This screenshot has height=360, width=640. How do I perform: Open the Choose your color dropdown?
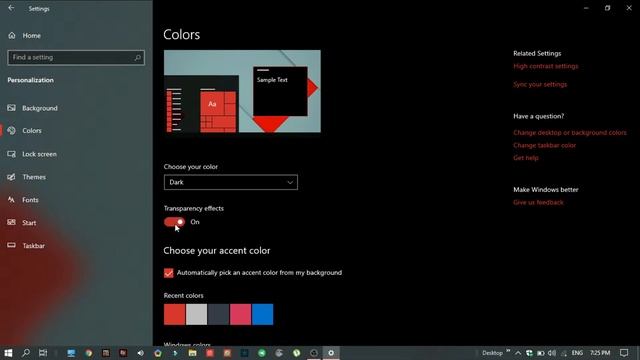[231, 182]
